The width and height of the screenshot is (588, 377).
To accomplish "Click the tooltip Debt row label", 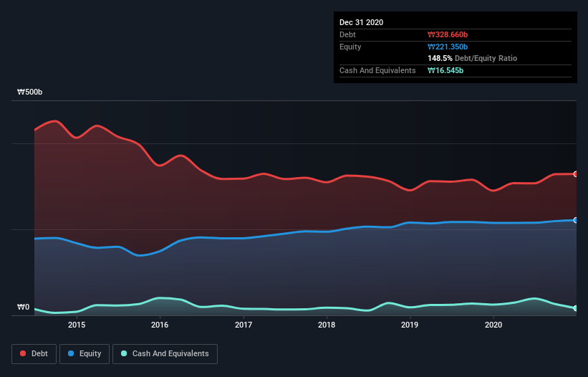I will coord(347,34).
